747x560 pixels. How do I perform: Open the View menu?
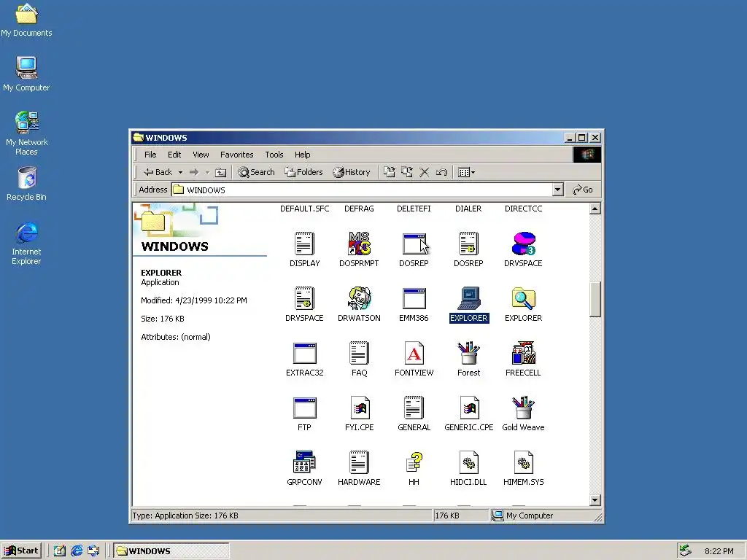coord(201,155)
